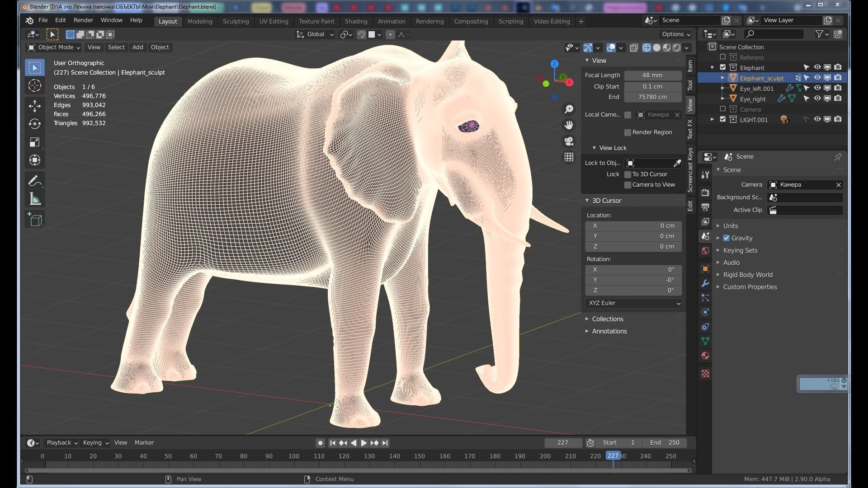Expand the Rigid Body World panel
The height and width of the screenshot is (488, 868).
pos(748,275)
